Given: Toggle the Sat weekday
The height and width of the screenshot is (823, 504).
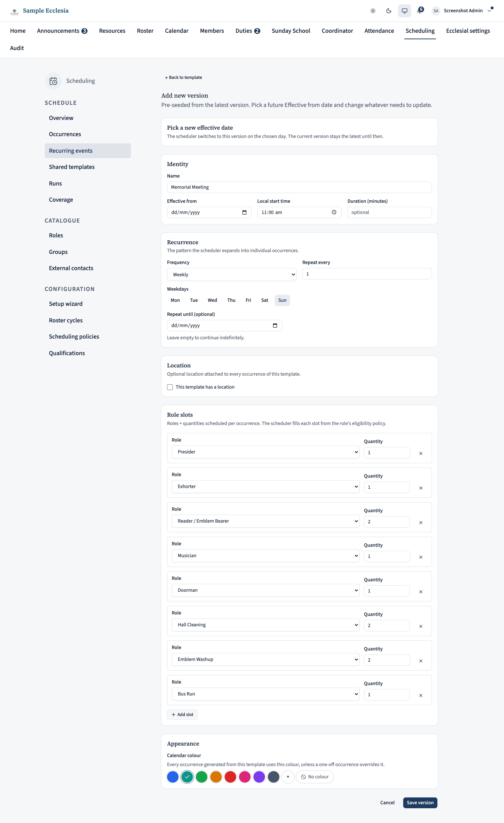Looking at the screenshot, I should [265, 300].
